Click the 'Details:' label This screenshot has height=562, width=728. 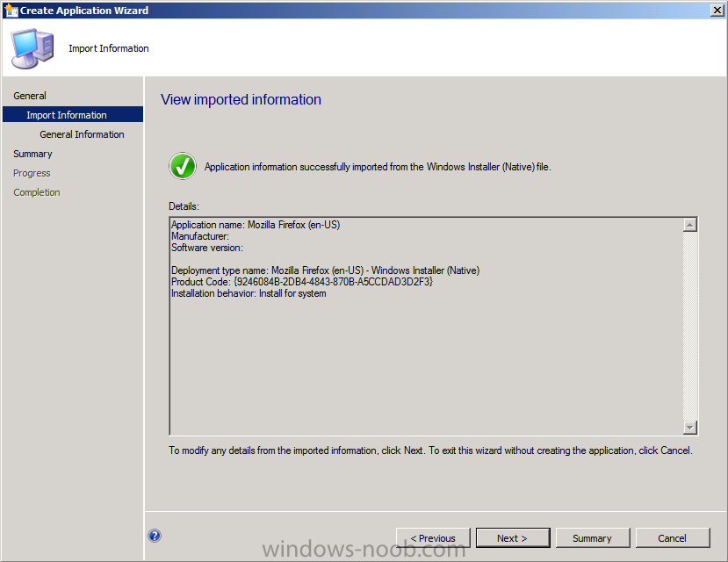tap(184, 206)
